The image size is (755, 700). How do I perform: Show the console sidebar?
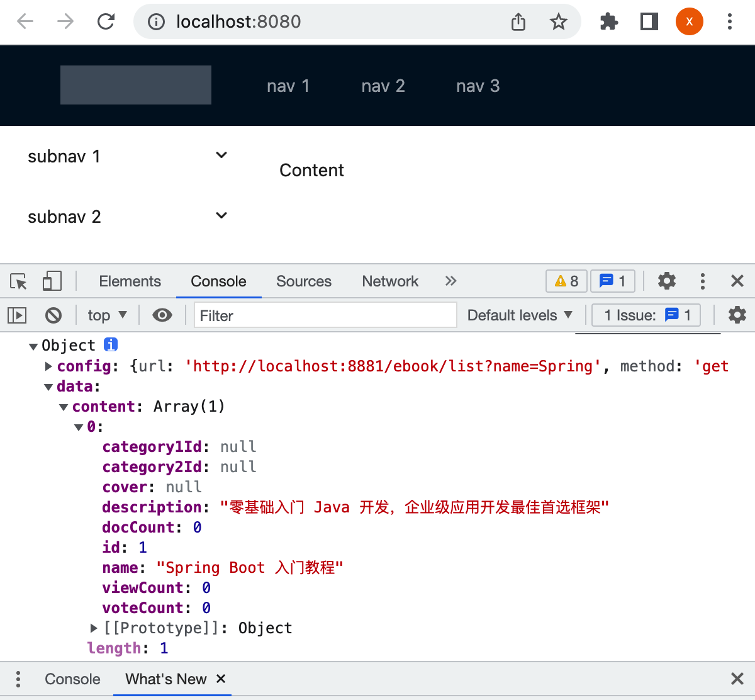pyautogui.click(x=17, y=315)
